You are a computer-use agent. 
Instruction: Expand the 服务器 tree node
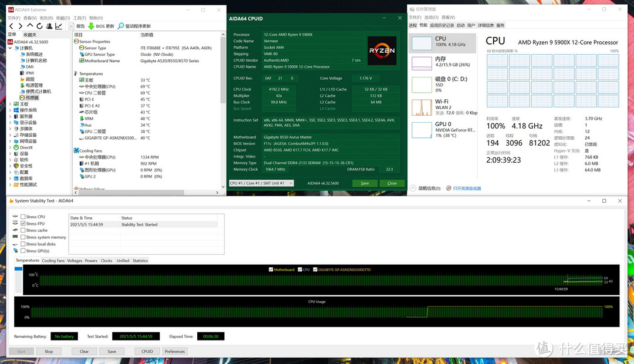[10, 116]
